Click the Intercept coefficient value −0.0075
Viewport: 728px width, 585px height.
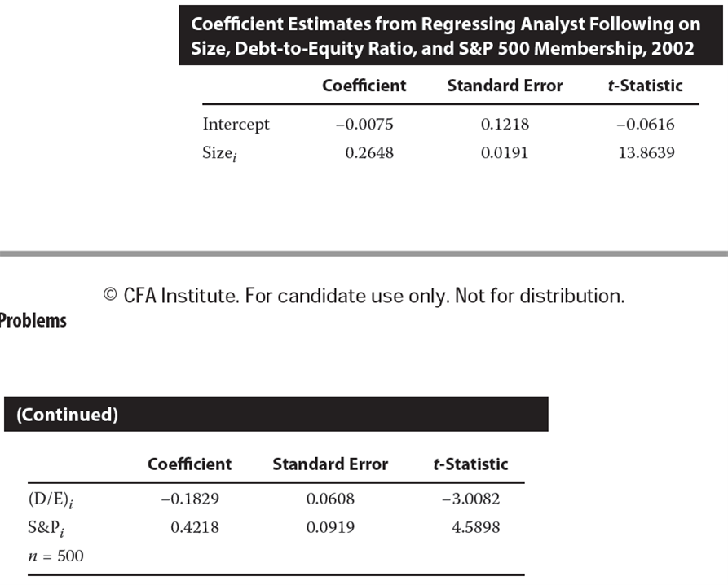tap(364, 125)
